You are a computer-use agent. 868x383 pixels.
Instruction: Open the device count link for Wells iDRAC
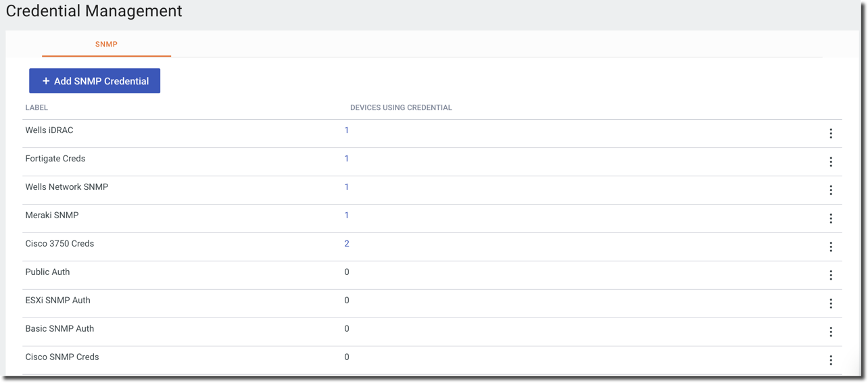pos(347,130)
